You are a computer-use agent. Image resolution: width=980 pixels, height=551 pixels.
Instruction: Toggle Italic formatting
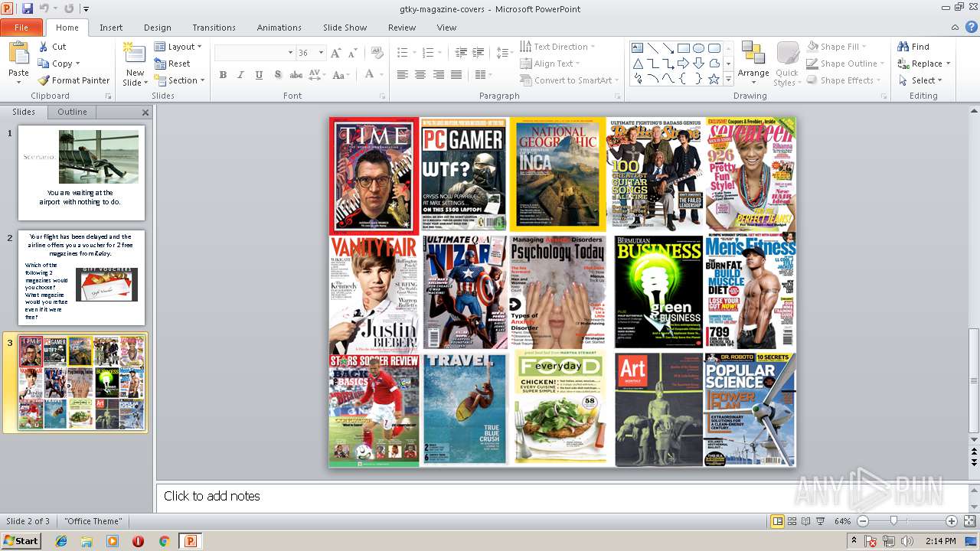[x=241, y=74]
